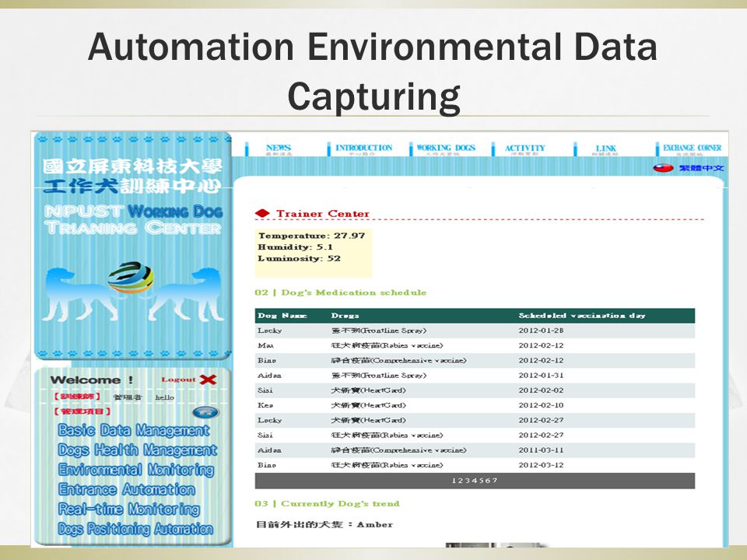Go to page 7 in the pager
747x560 pixels.
pos(495,481)
